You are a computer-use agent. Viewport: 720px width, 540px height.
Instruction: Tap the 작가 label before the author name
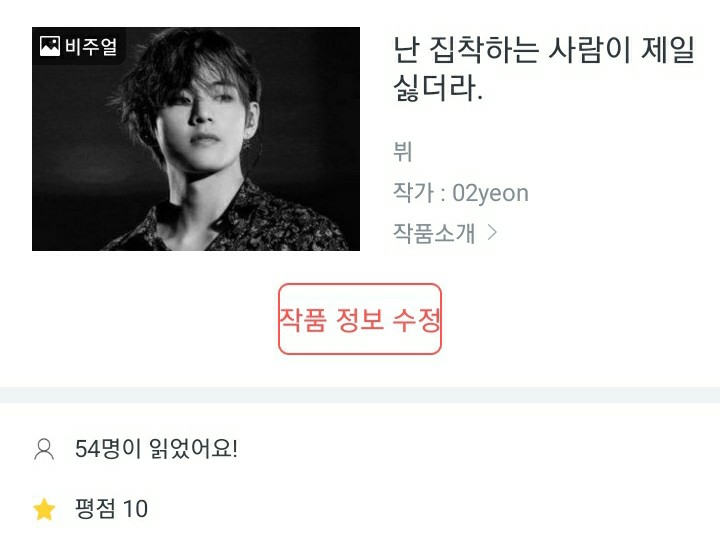[413, 193]
